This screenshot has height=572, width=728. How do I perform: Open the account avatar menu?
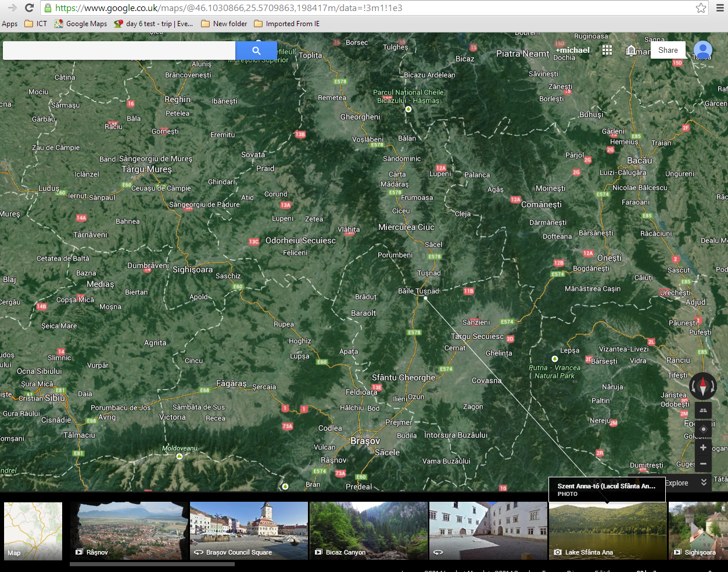pos(703,50)
